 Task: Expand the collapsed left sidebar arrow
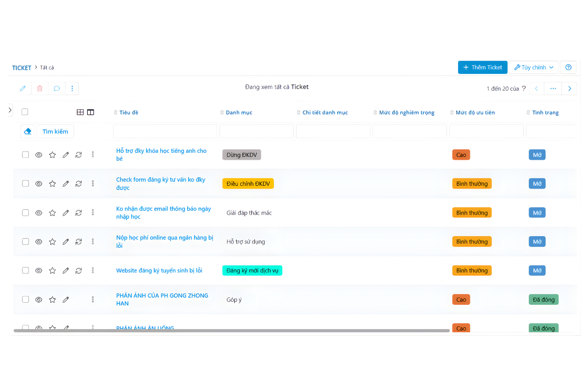pyautogui.click(x=10, y=110)
